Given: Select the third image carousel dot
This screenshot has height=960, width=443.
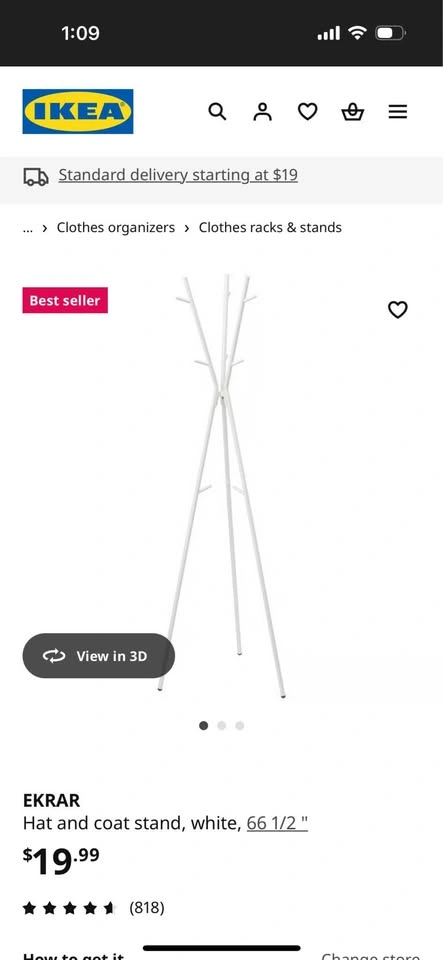Looking at the screenshot, I should [240, 726].
